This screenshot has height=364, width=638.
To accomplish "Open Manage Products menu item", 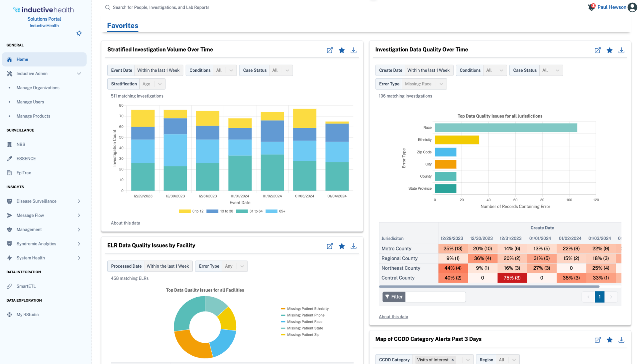I will click(x=34, y=116).
